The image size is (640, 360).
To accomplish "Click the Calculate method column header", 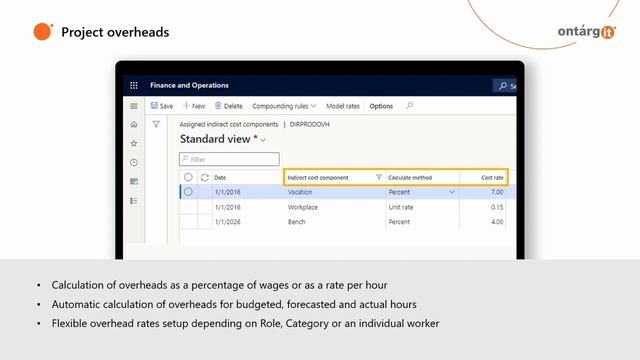I will [410, 178].
